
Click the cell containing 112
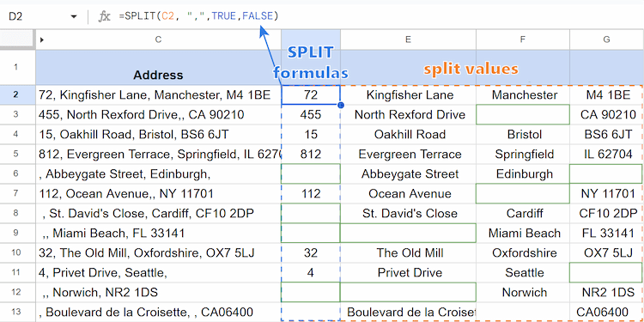311,193
